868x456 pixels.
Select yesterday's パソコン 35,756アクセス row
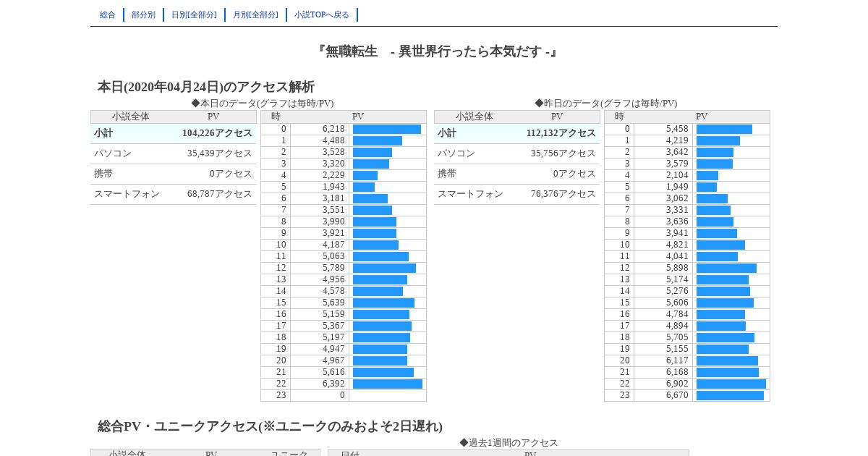click(517, 153)
